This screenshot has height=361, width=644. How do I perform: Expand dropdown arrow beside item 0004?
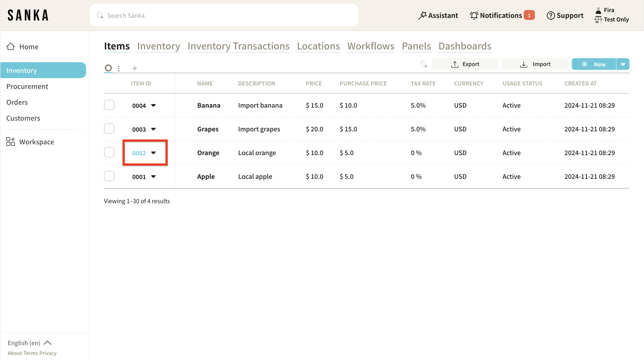[x=153, y=105]
